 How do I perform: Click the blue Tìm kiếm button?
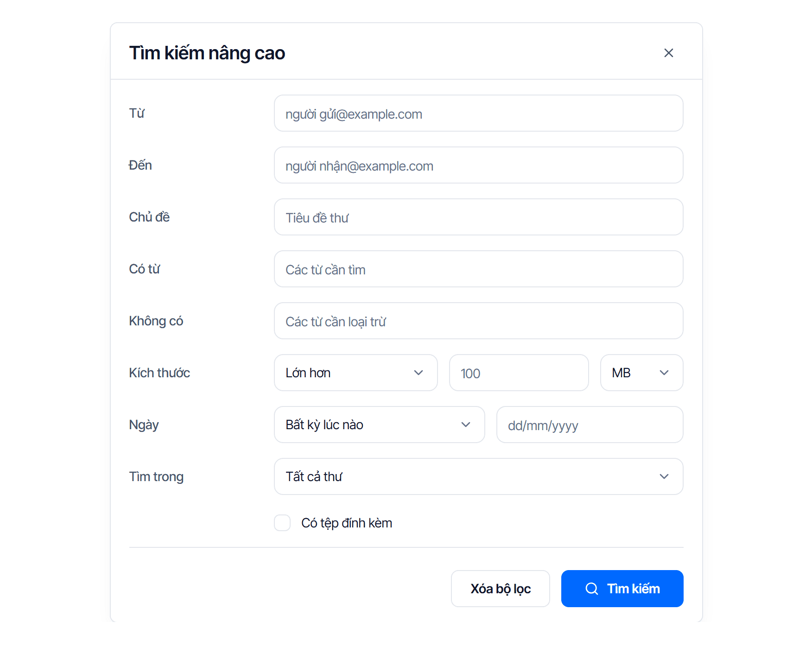pyautogui.click(x=622, y=589)
